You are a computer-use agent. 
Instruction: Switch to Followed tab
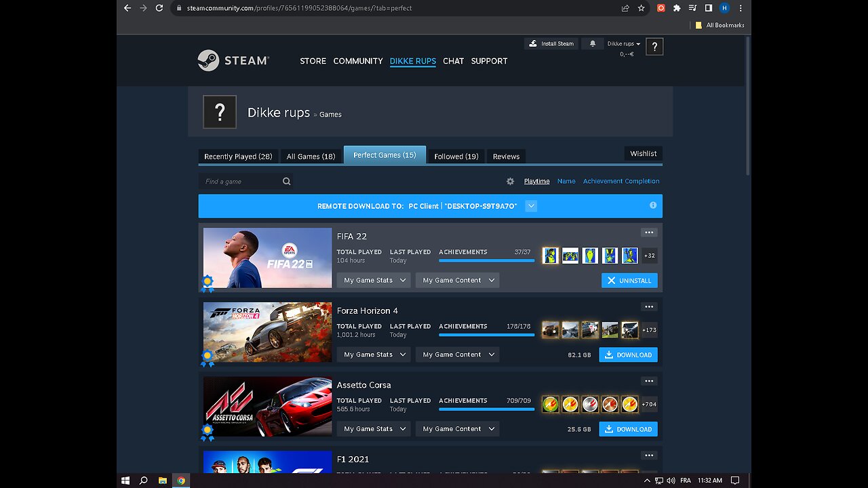coord(456,156)
